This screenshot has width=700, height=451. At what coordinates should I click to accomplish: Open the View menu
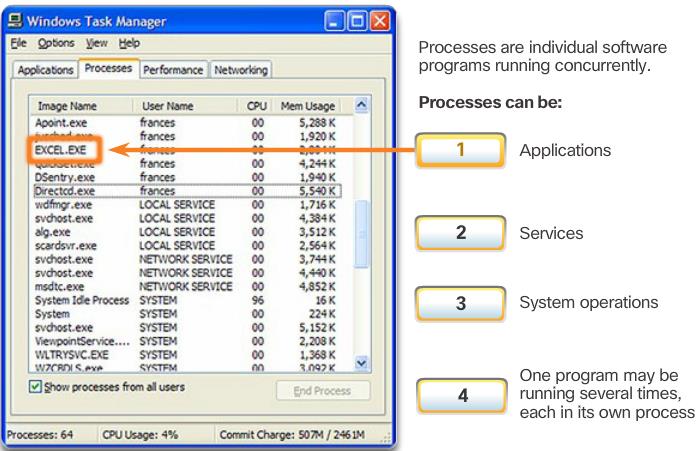pyautogui.click(x=96, y=44)
